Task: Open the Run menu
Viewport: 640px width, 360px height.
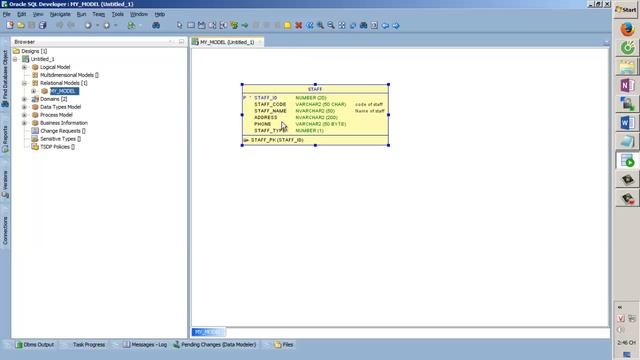Action: tap(81, 14)
